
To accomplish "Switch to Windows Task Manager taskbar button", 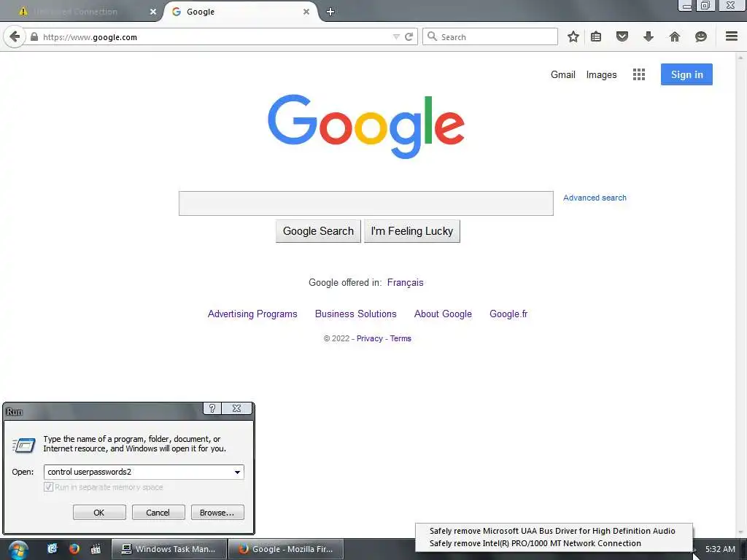I will pyautogui.click(x=169, y=549).
